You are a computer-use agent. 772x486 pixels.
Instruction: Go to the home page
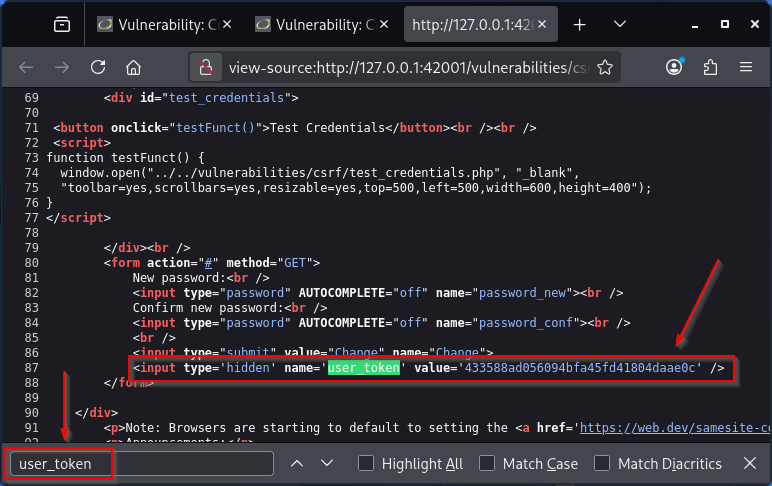pyautogui.click(x=133, y=67)
